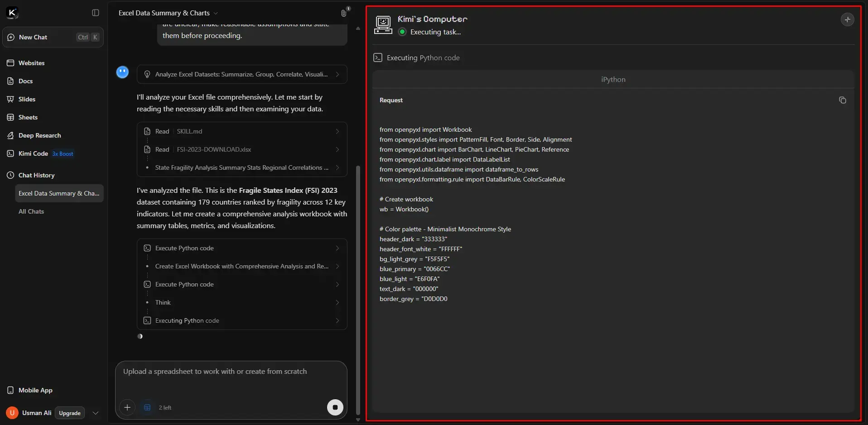The width and height of the screenshot is (868, 425).
Task: Stop the running task generation
Action: [335, 407]
